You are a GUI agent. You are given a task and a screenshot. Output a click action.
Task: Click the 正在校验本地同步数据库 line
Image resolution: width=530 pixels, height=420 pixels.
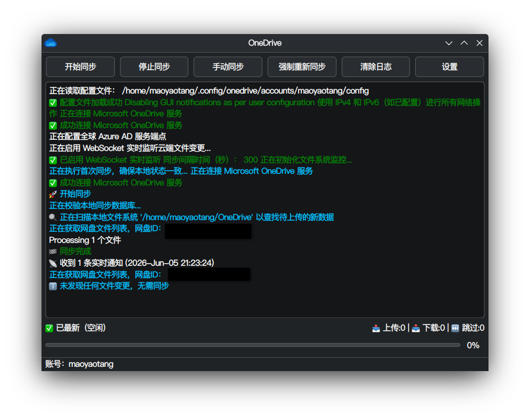[95, 206]
